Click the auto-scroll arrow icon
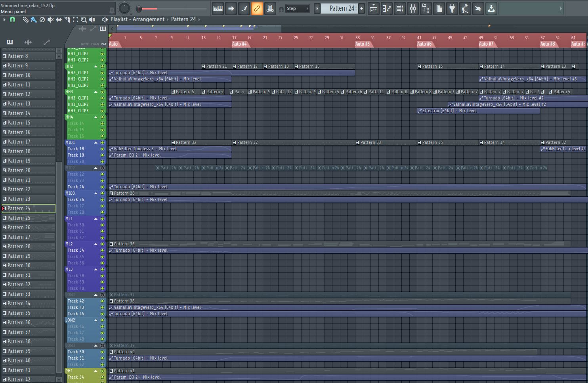Screen dimensions: 588x383 pyautogui.click(x=231, y=8)
